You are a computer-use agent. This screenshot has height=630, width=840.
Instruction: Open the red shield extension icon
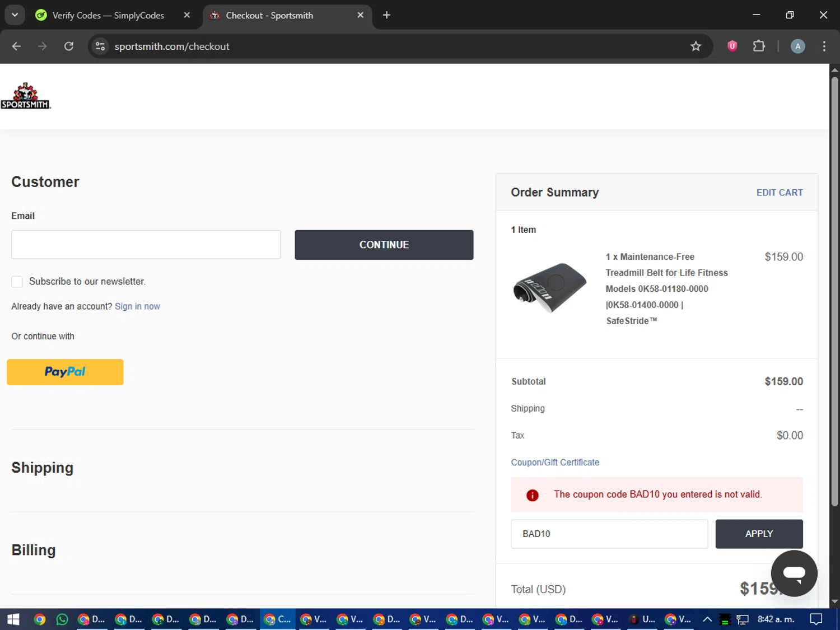732,46
